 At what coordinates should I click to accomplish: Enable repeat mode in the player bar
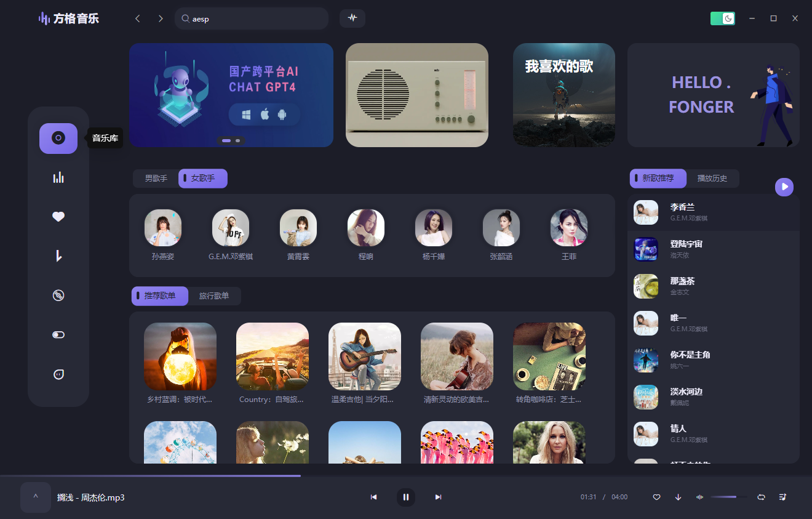761,497
